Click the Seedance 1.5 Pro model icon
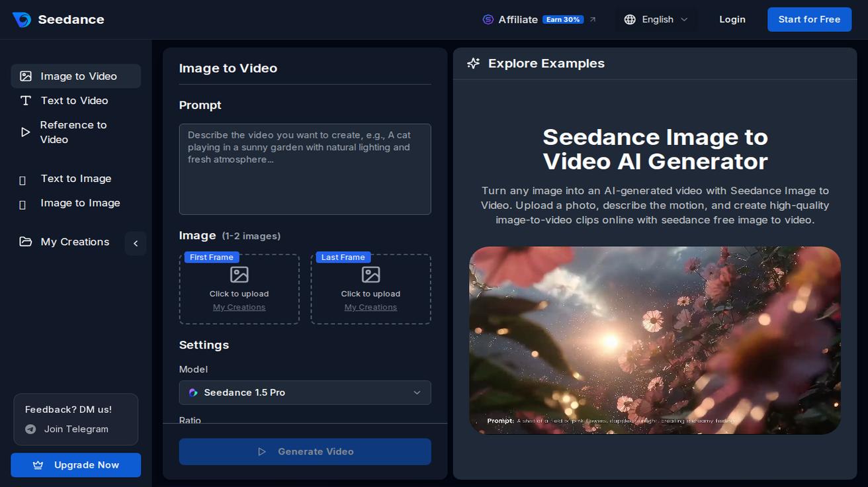The width and height of the screenshot is (868, 487). (193, 392)
